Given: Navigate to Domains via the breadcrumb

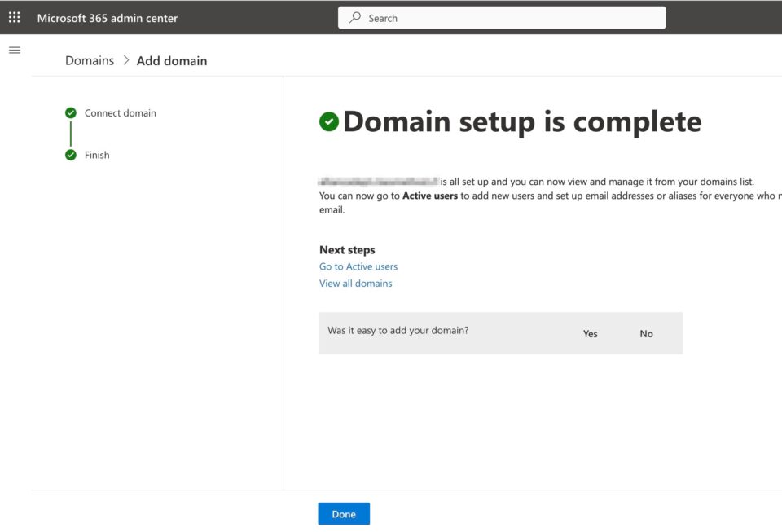Looking at the screenshot, I should [89, 60].
